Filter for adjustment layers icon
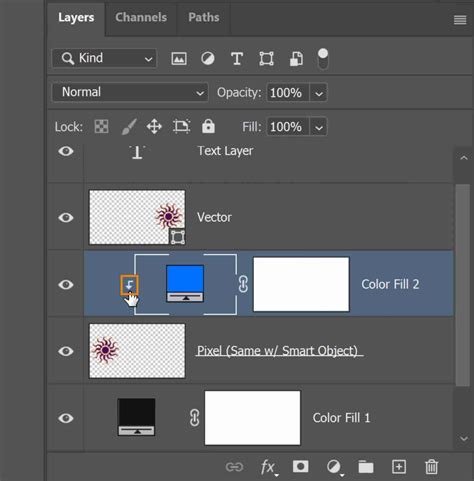The width and height of the screenshot is (474, 481). point(208,59)
